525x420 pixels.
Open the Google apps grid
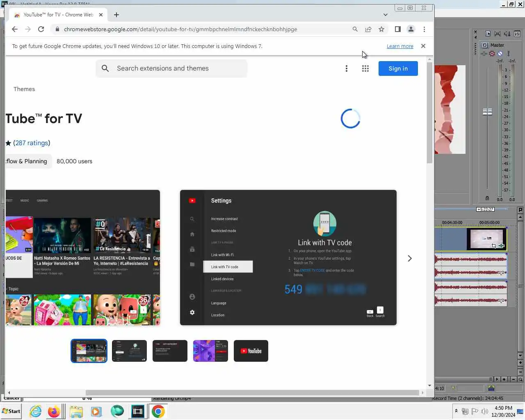(x=365, y=68)
